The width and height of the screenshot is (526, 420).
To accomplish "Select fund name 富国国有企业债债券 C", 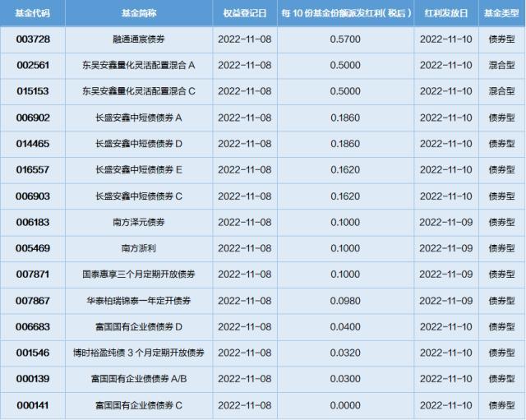I will tap(139, 405).
